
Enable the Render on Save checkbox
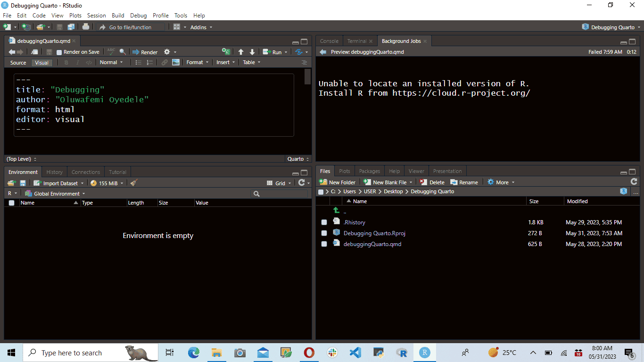point(58,51)
